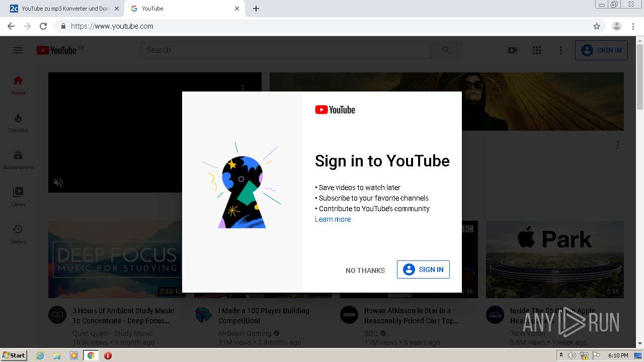Open Library in the sidebar
The width and height of the screenshot is (644, 362).
18,197
